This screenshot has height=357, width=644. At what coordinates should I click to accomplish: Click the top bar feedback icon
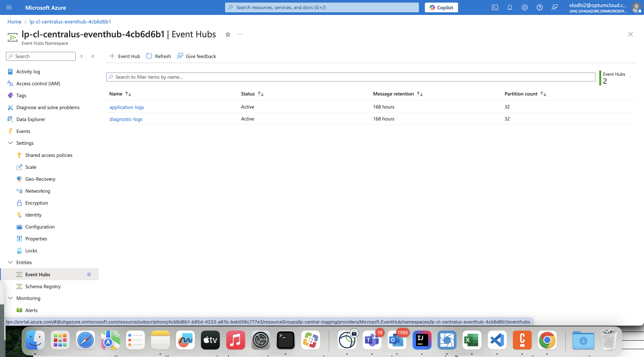555,7
